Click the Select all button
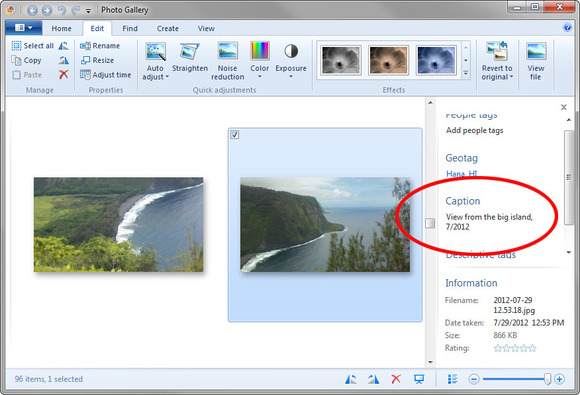Image resolution: width=580 pixels, height=395 pixels. pos(33,46)
